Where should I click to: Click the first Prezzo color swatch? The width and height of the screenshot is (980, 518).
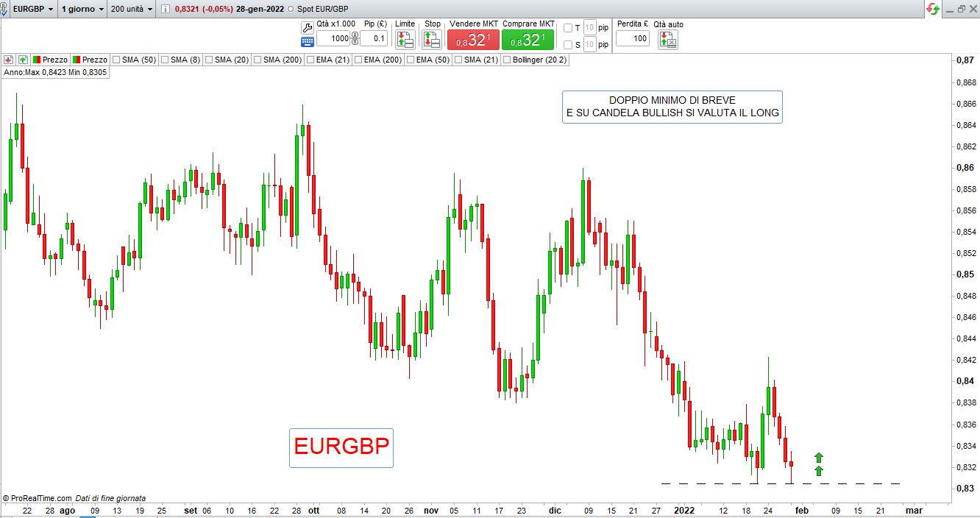click(x=36, y=60)
